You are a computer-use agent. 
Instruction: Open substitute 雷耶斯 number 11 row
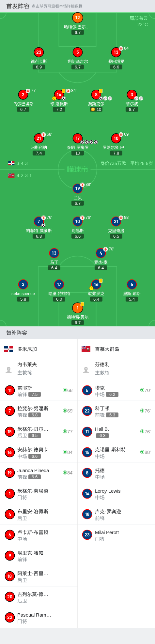[39, 390]
